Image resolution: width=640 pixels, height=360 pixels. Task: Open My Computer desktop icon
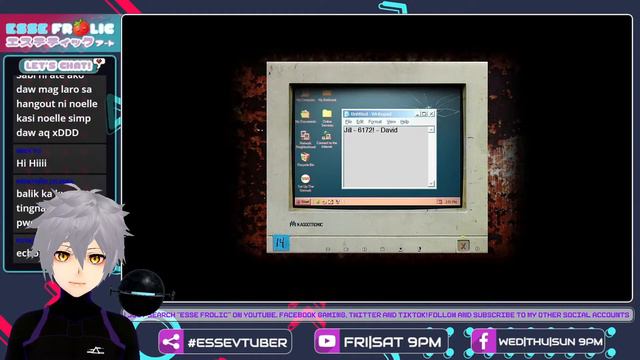305,96
